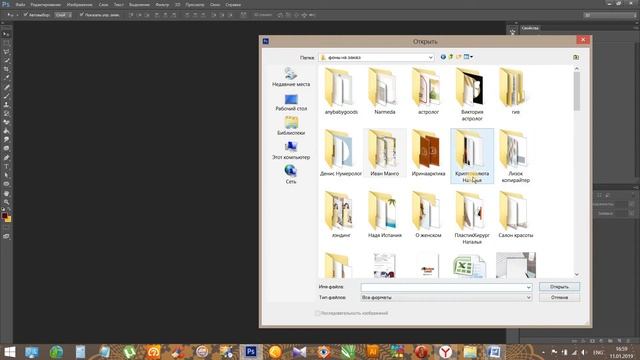640x360 pixels.
Task: Select the Надя Испания folder
Action: coord(384,215)
